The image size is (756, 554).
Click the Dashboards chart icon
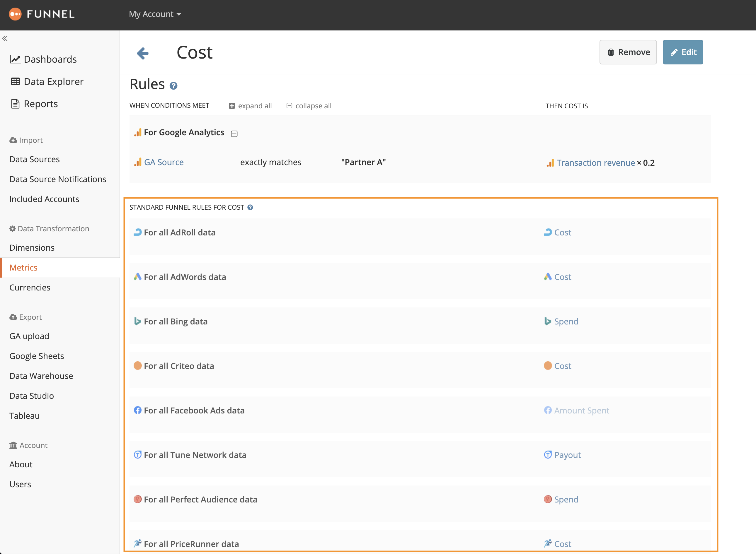click(x=15, y=59)
